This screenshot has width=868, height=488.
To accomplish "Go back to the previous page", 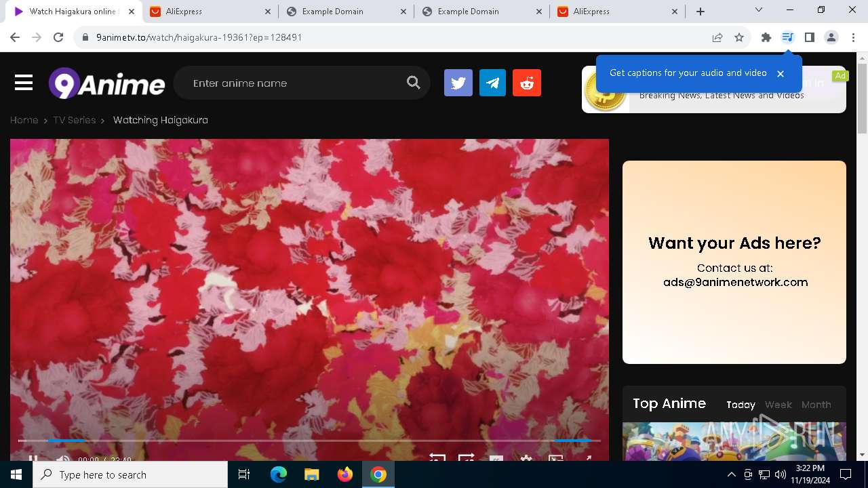I will 15,37.
